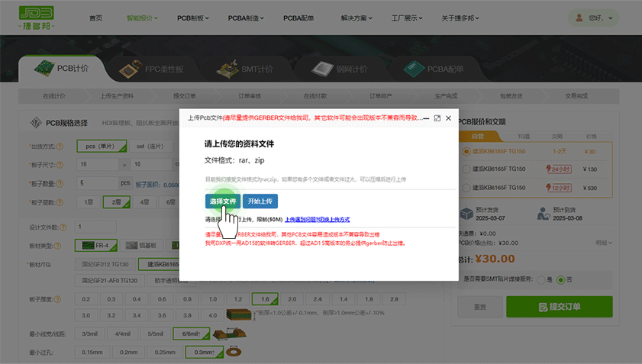642x364 pixels.
Task: Click the 板子数量 input field
Action: click(97, 183)
